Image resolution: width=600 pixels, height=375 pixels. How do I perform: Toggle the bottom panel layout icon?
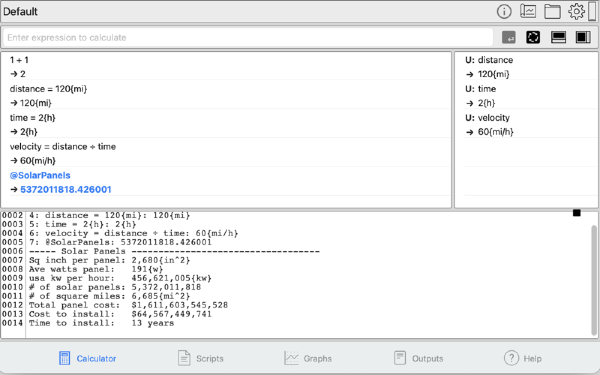pyautogui.click(x=558, y=37)
